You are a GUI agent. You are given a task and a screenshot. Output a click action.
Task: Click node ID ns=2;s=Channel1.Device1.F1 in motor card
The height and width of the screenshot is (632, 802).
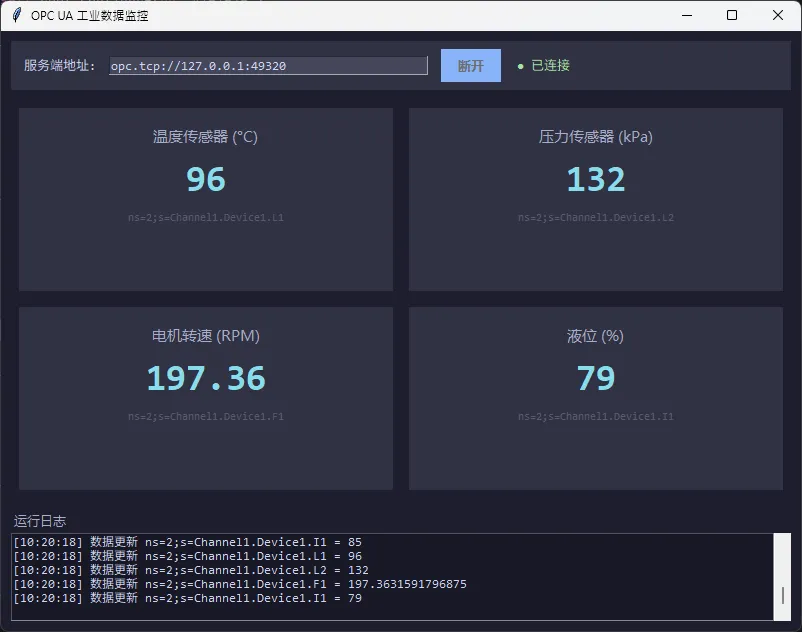click(x=206, y=416)
